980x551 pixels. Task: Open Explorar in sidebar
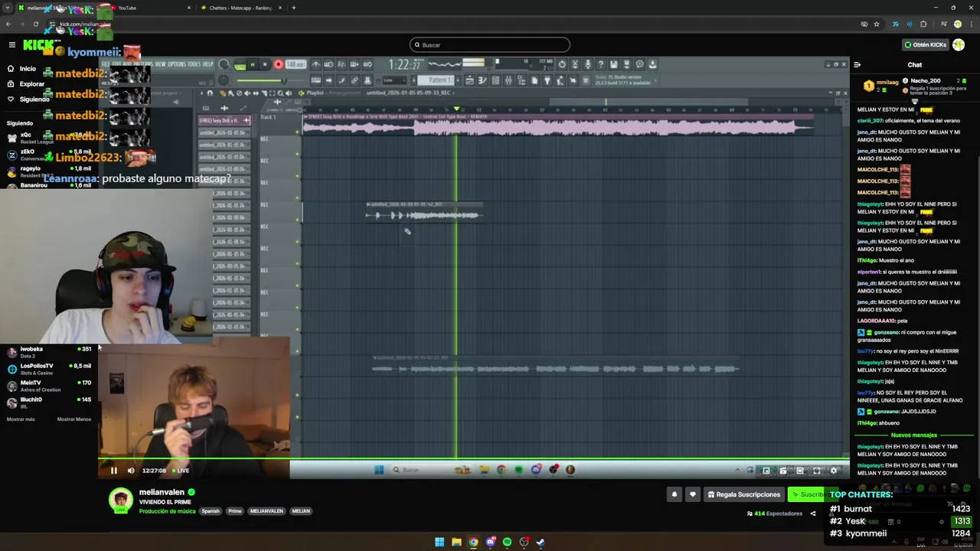coord(31,84)
